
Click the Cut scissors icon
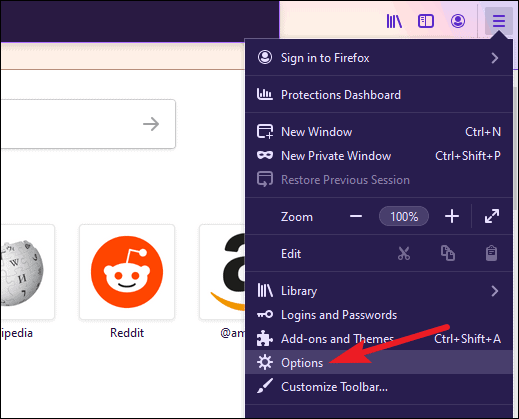point(404,253)
